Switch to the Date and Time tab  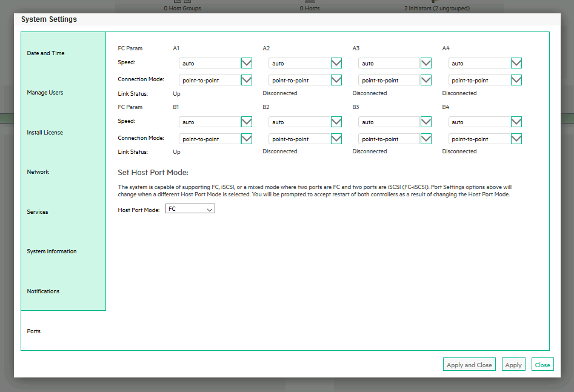point(63,53)
